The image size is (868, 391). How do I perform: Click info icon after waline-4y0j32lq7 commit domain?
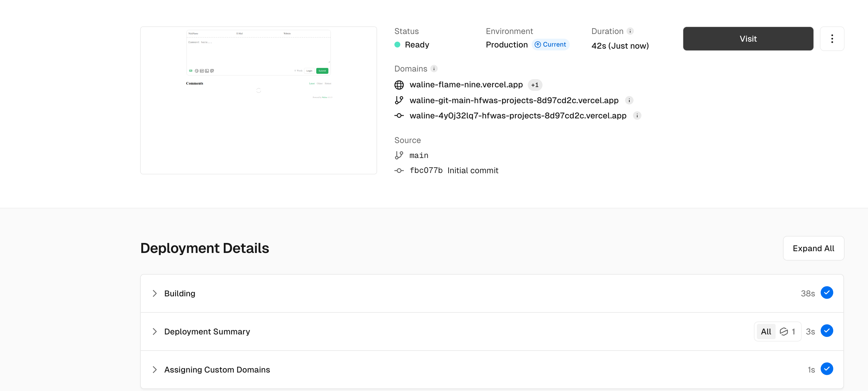point(637,115)
